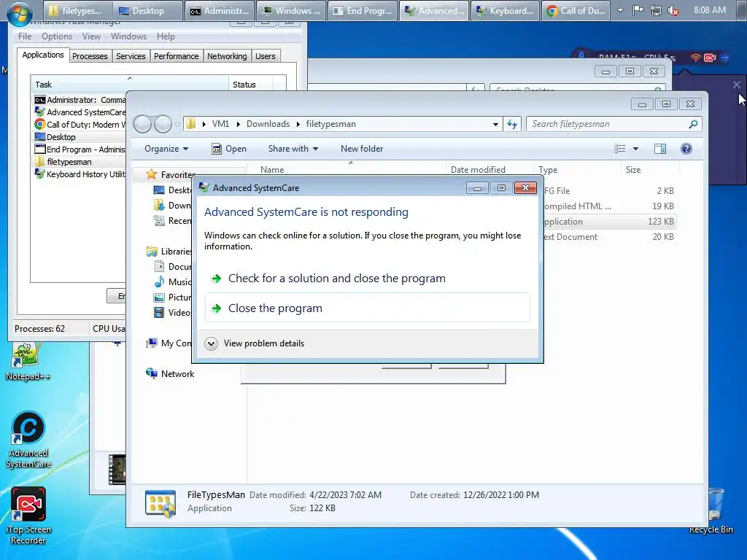
Task: Select the Applications tab
Action: point(43,55)
